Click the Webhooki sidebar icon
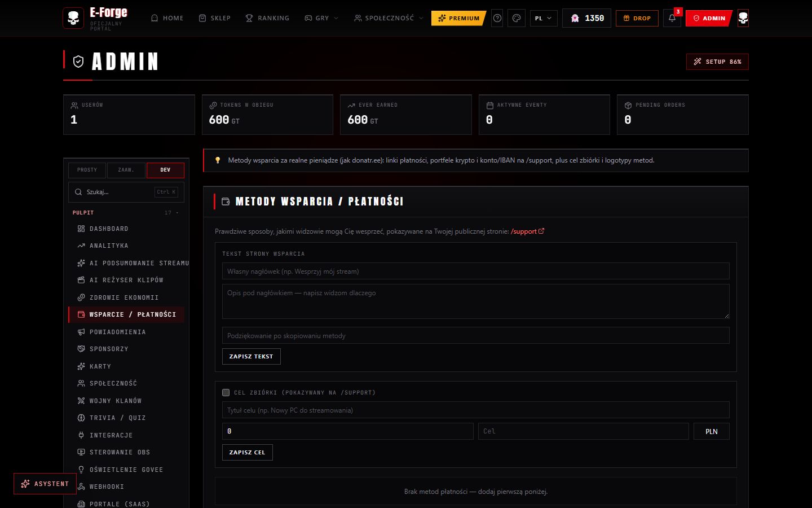The width and height of the screenshot is (812, 508). tap(81, 487)
